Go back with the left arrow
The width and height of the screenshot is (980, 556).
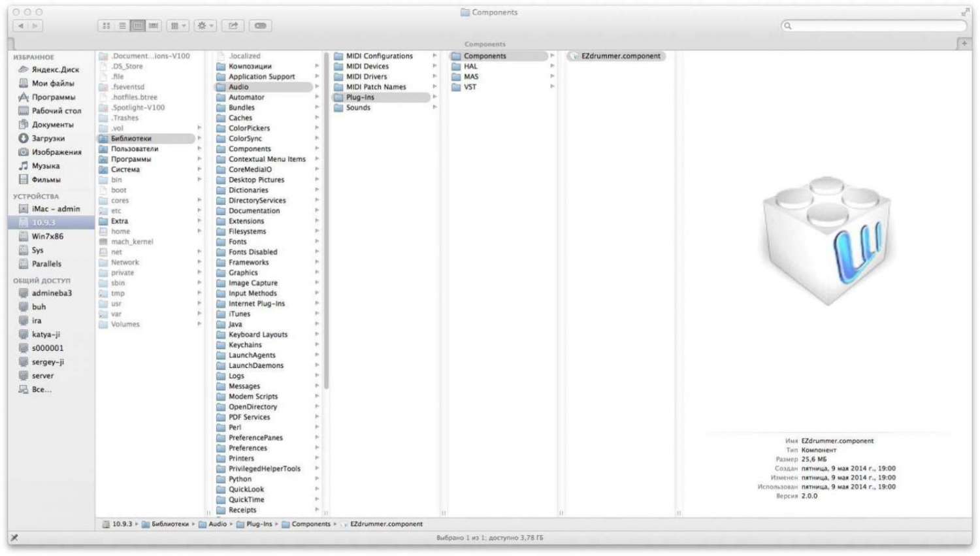21,25
